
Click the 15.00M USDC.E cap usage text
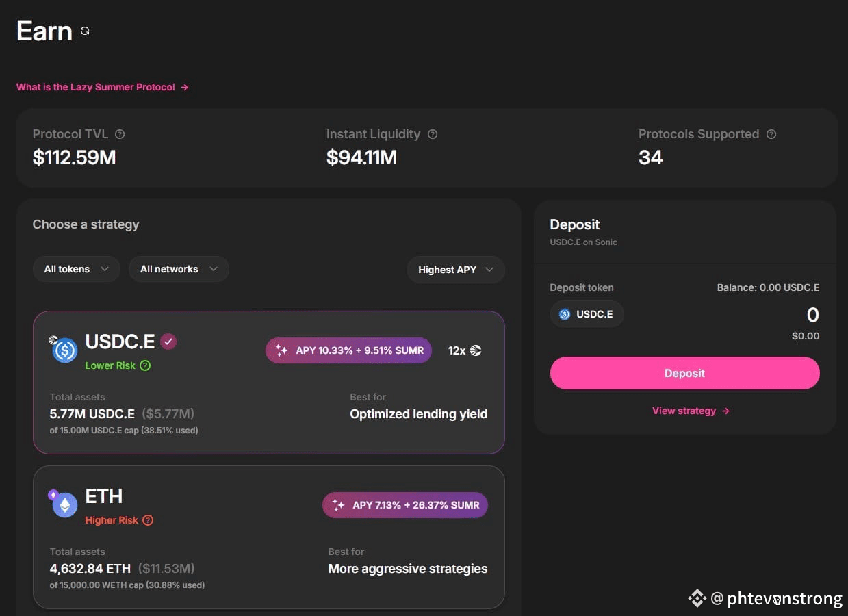click(124, 431)
